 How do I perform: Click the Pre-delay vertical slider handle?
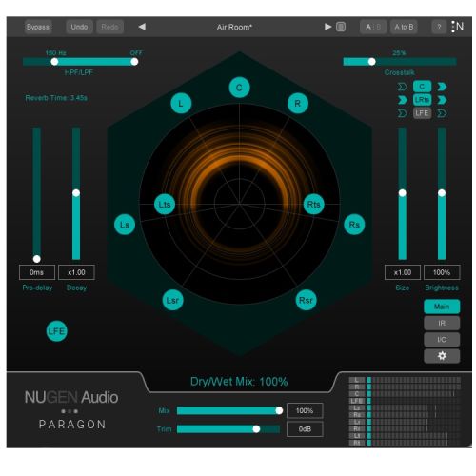click(x=37, y=259)
